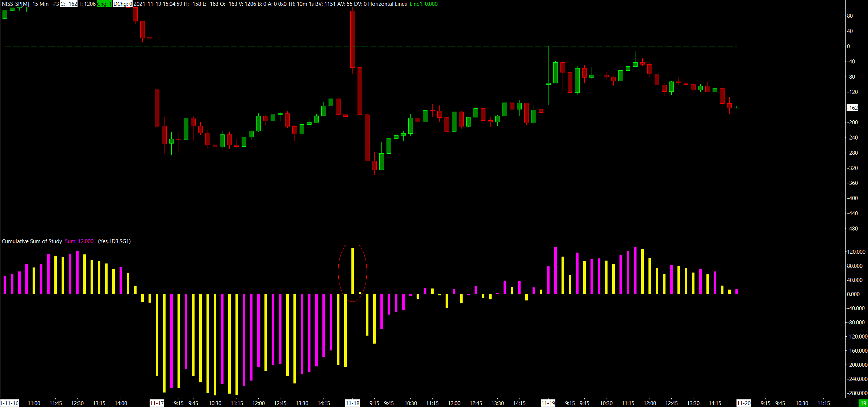Click the NISS-SP[M] symbol label

15,4
